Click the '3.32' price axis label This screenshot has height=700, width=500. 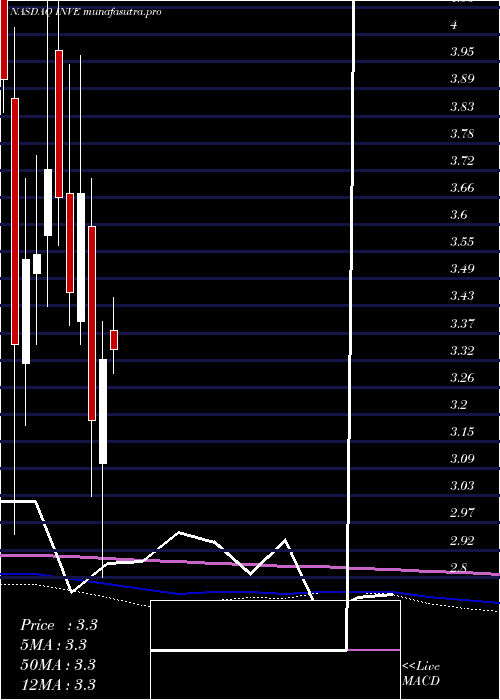tap(462, 350)
